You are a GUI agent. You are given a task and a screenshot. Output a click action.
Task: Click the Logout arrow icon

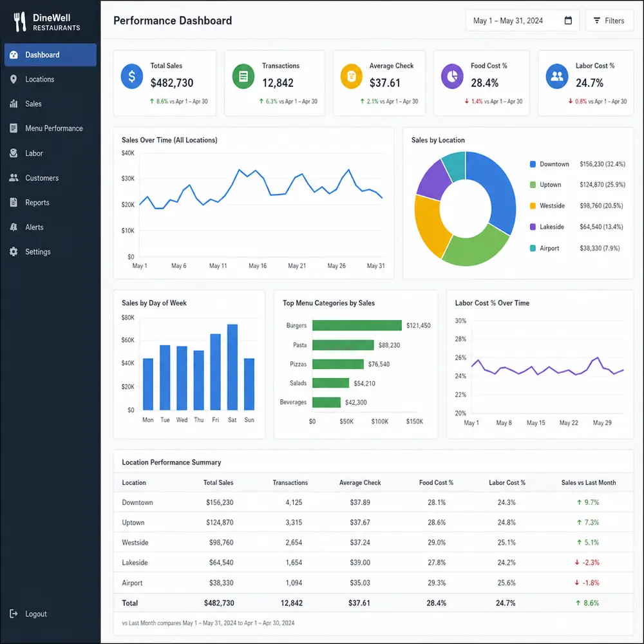(14, 614)
